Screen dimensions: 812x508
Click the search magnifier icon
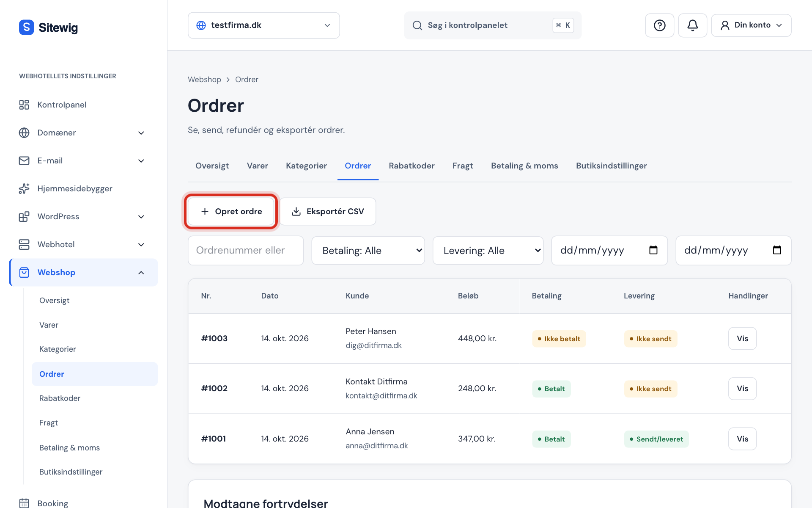click(x=417, y=25)
